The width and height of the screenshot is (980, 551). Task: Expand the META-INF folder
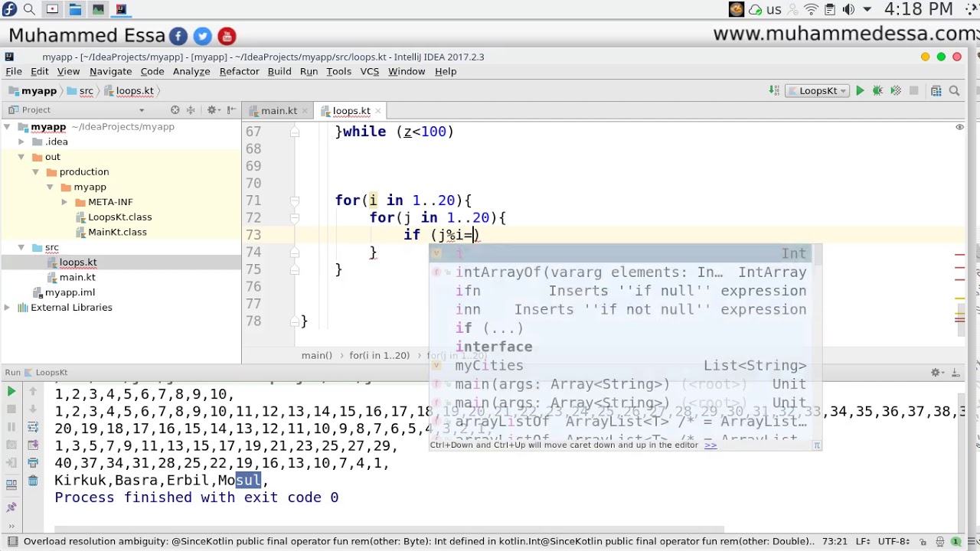point(64,202)
